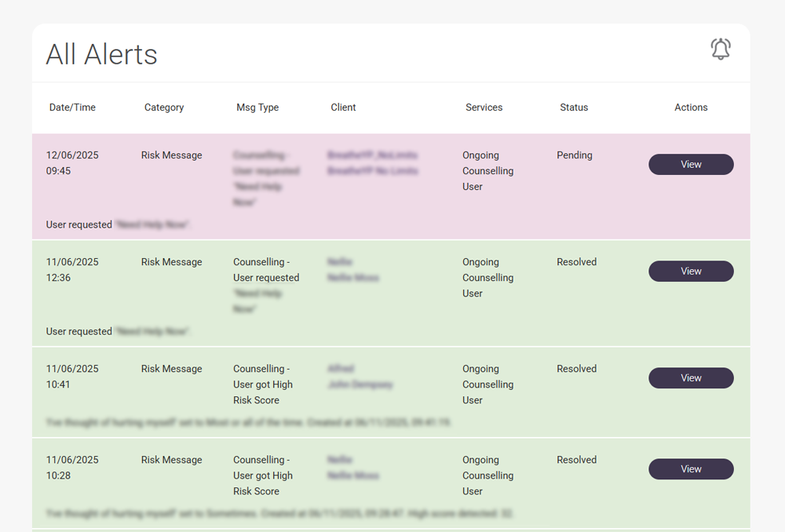
Task: Open the client link in the 09:45 alert row
Action: click(x=372, y=163)
